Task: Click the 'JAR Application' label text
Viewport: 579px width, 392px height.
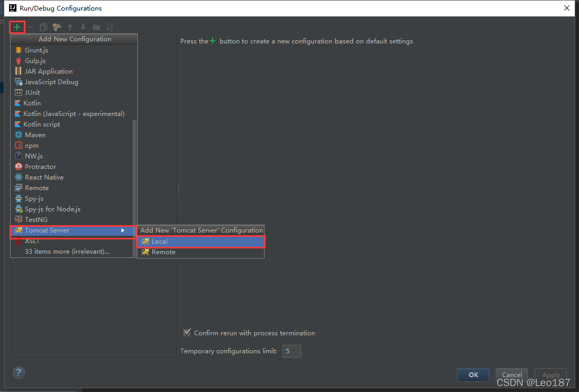Action: tap(49, 72)
